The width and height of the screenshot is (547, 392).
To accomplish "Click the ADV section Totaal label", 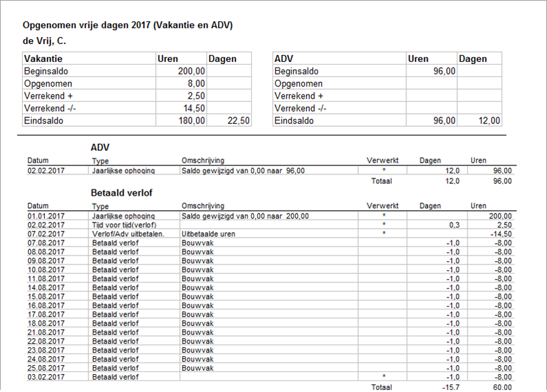I will [x=381, y=181].
